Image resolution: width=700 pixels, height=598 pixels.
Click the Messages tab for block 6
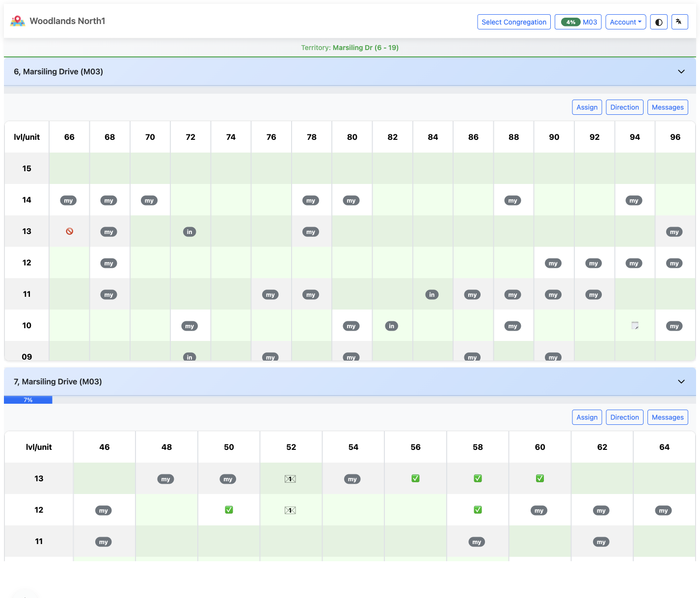tap(668, 107)
